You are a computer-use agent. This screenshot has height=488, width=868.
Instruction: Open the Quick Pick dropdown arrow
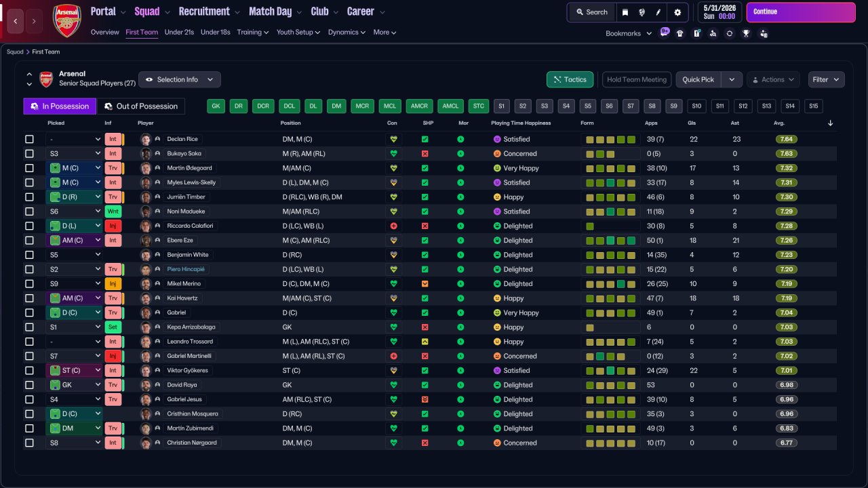pyautogui.click(x=731, y=79)
